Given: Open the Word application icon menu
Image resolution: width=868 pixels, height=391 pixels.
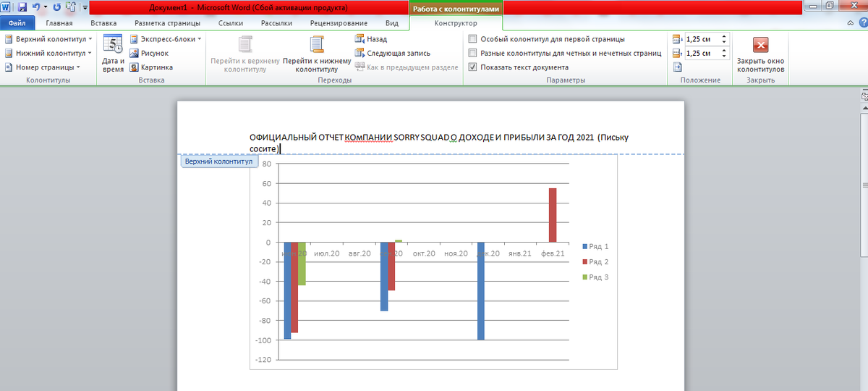Looking at the screenshot, I should [7, 7].
